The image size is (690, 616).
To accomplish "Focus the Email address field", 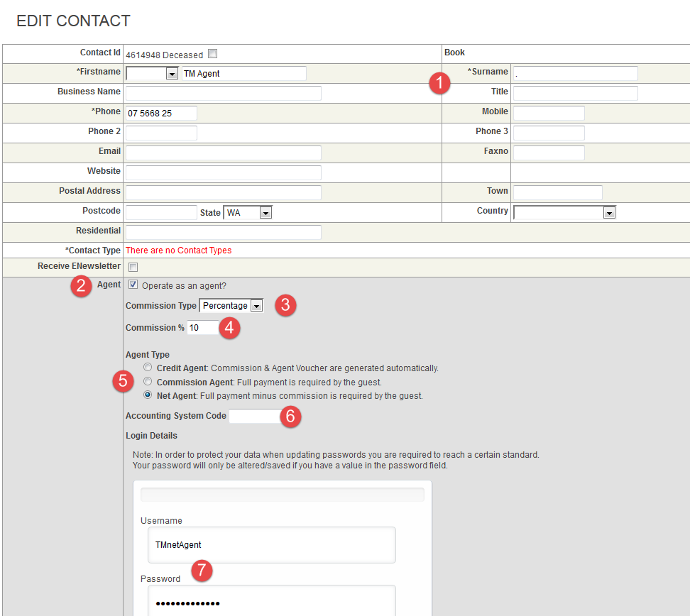I will point(224,153).
